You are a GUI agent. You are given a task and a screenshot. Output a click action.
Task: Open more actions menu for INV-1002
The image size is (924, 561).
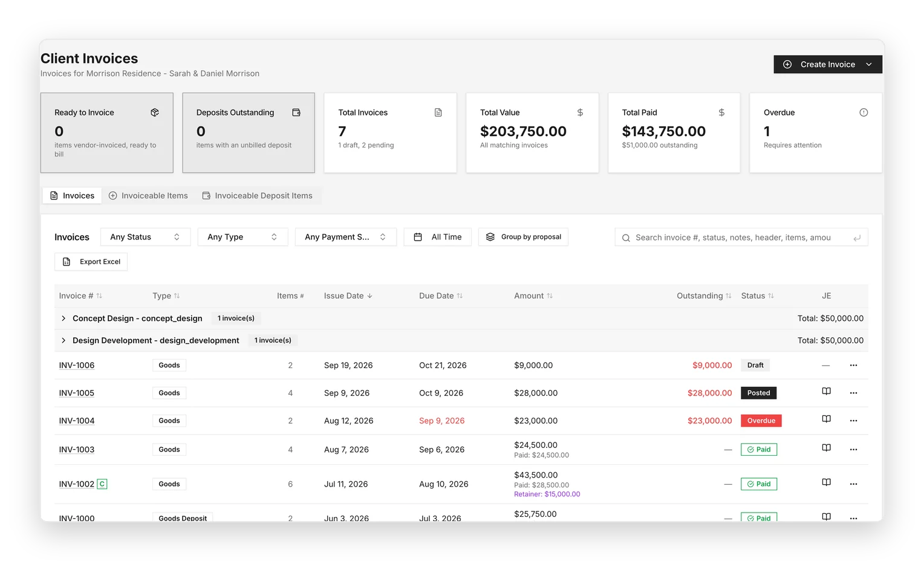(x=853, y=484)
